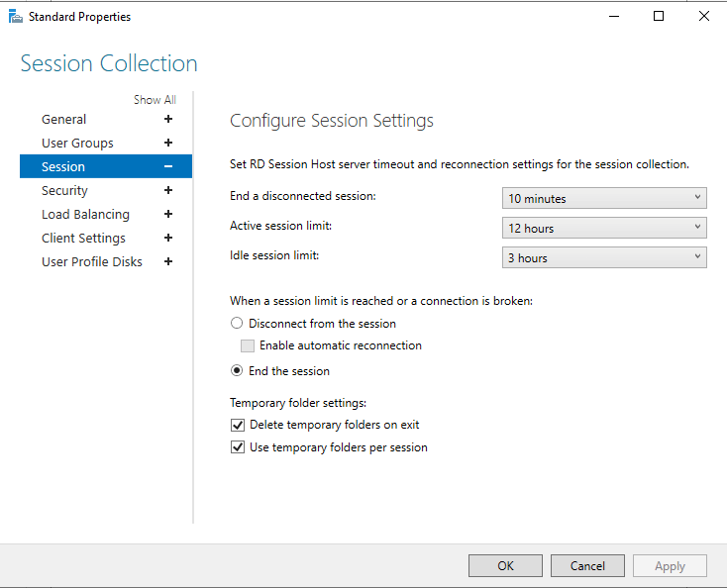Image resolution: width=727 pixels, height=588 pixels.
Task: Open the Client Settings page
Action: 83,238
